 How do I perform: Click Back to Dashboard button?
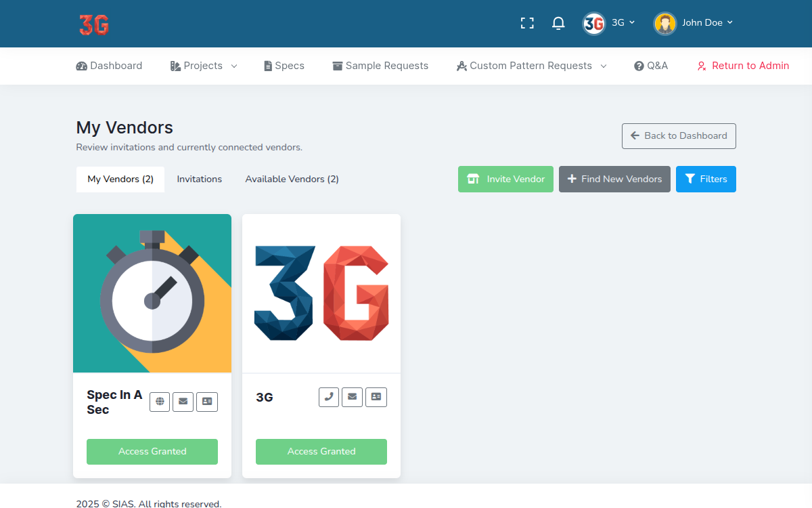tap(679, 136)
